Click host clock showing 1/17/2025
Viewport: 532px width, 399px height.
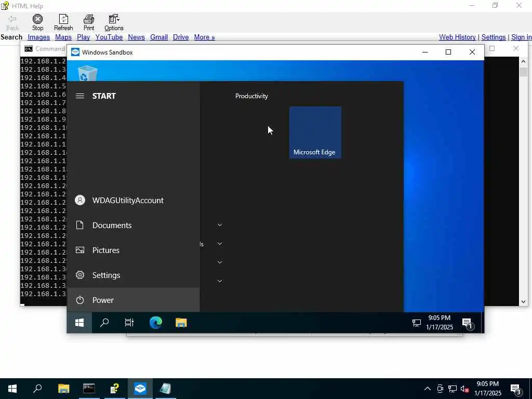pyautogui.click(x=488, y=389)
